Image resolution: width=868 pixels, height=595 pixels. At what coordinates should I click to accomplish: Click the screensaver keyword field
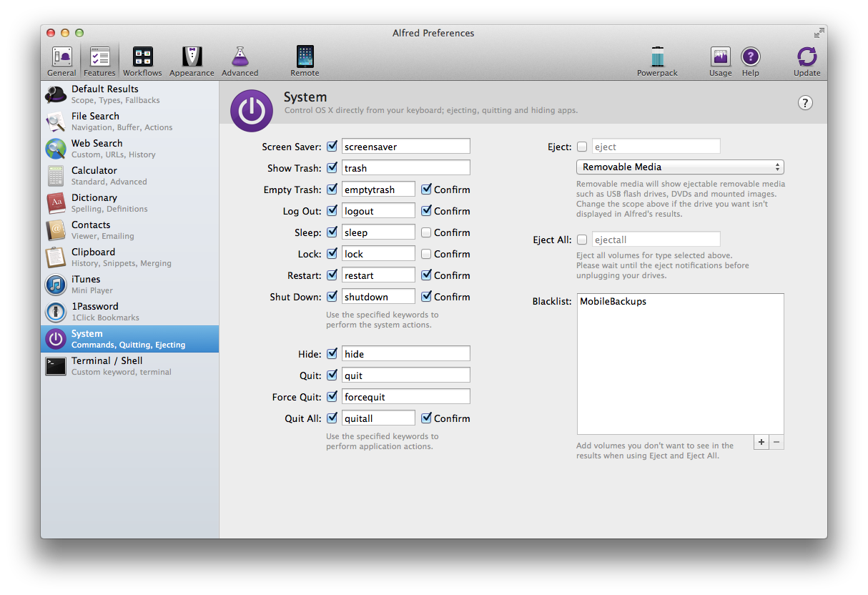coord(406,147)
